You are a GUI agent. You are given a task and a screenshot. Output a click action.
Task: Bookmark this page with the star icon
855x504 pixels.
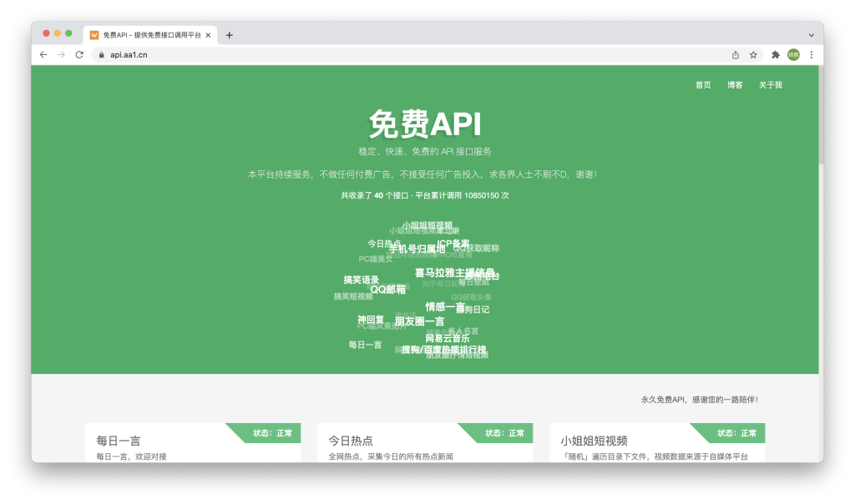[754, 54]
